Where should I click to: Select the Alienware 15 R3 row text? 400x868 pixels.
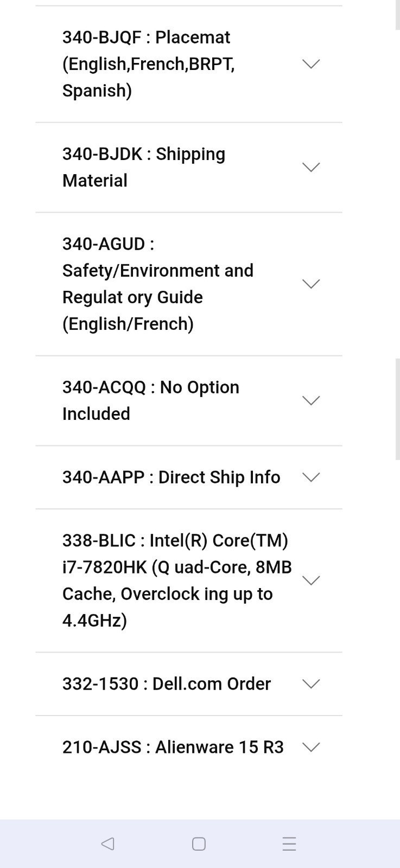(173, 747)
